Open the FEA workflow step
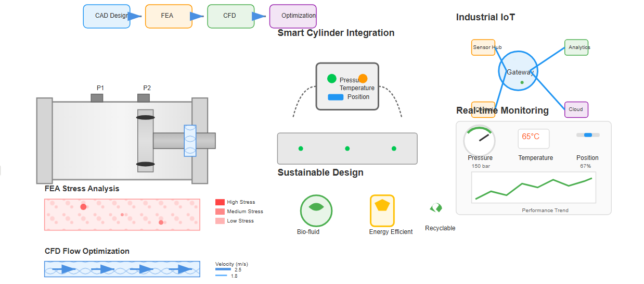 (x=168, y=16)
